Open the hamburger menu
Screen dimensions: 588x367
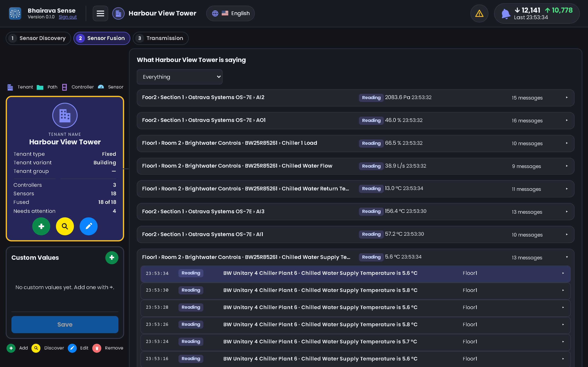point(100,13)
